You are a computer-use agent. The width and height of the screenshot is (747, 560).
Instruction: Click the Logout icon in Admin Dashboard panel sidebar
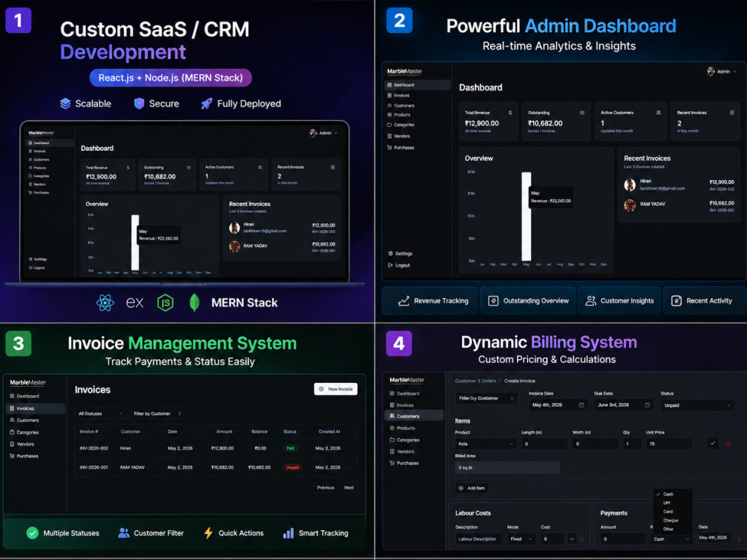point(391,265)
